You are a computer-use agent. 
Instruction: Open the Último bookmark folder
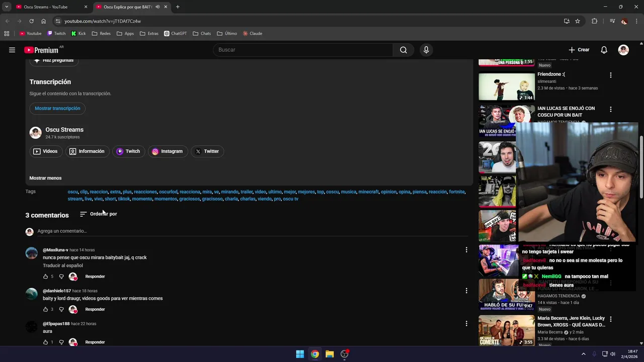[x=227, y=34]
